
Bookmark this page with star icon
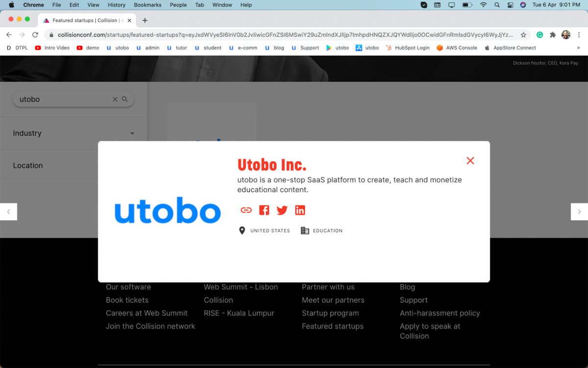[523, 35]
